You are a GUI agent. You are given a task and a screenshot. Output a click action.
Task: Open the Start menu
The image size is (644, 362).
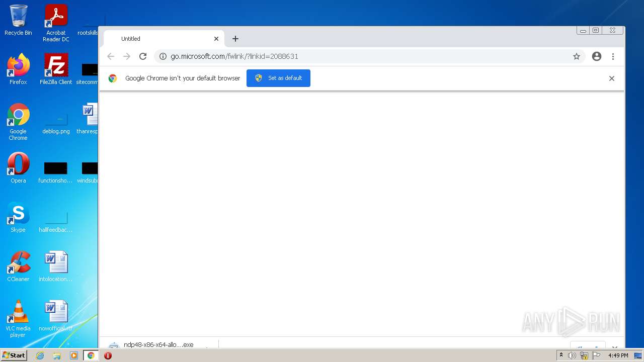click(x=14, y=355)
